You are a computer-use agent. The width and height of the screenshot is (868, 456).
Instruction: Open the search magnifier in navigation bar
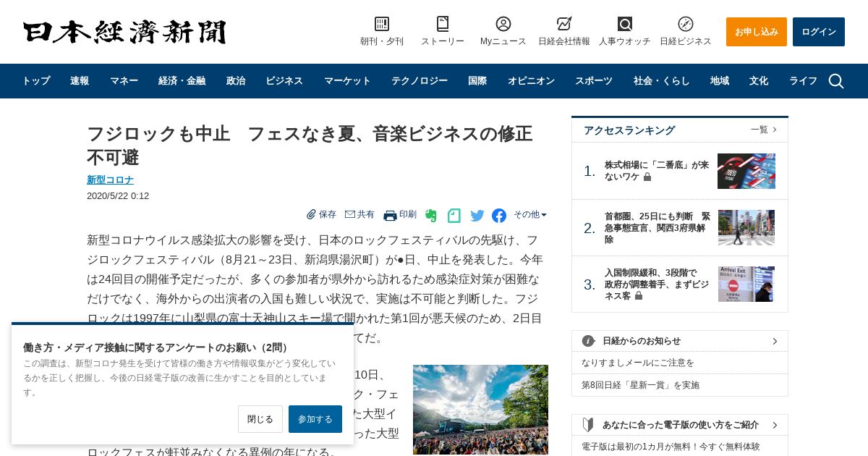coord(836,81)
